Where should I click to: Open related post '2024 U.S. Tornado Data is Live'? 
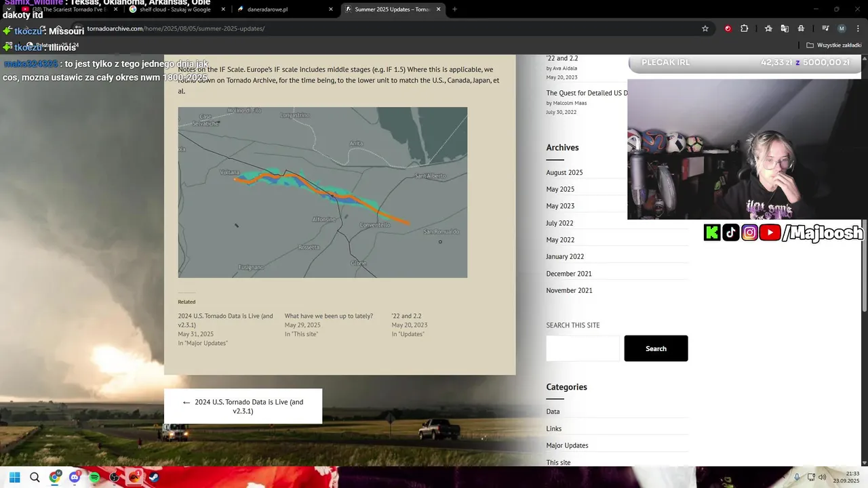coord(225,321)
